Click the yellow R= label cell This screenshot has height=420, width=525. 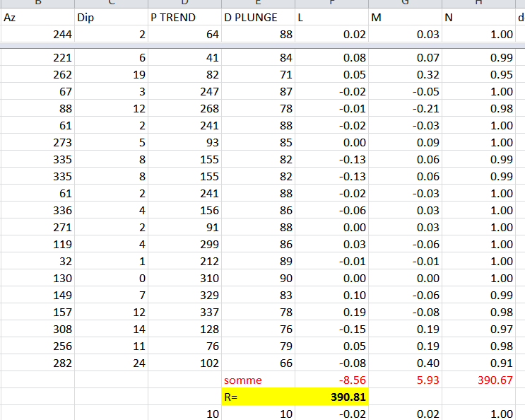tap(258, 397)
